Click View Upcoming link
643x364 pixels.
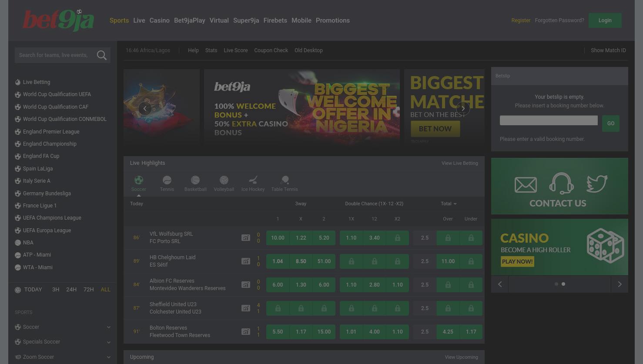click(461, 357)
